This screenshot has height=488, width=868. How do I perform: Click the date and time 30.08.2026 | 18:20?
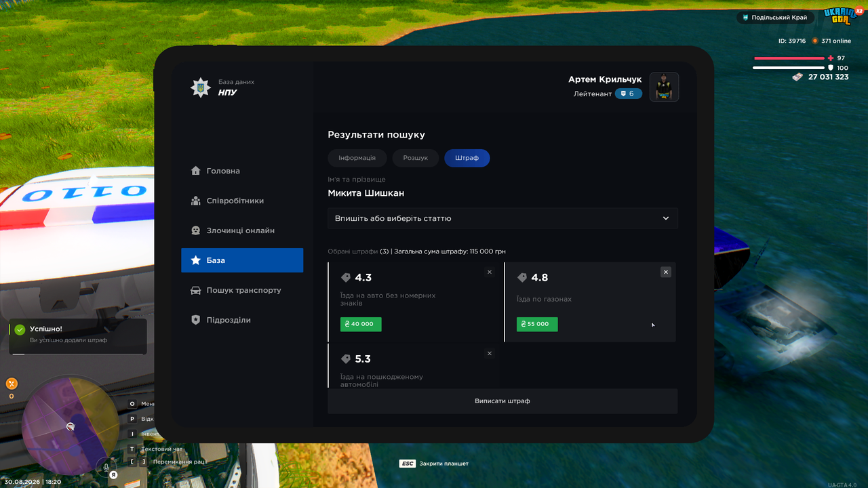point(33,482)
